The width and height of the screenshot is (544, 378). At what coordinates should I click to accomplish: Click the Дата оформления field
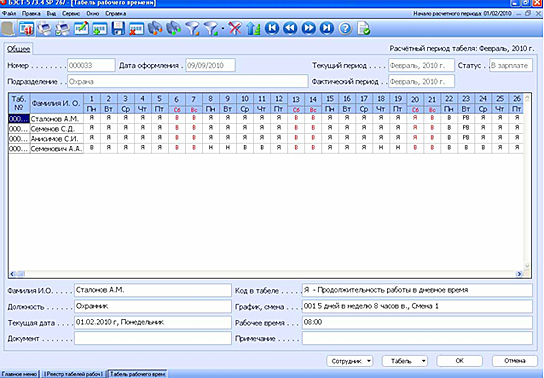[210, 65]
